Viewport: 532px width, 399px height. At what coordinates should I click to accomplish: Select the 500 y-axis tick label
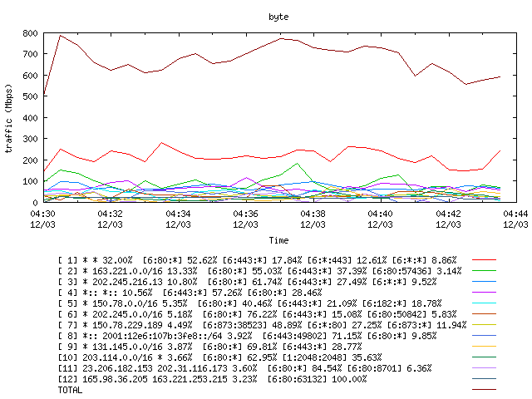(x=30, y=96)
